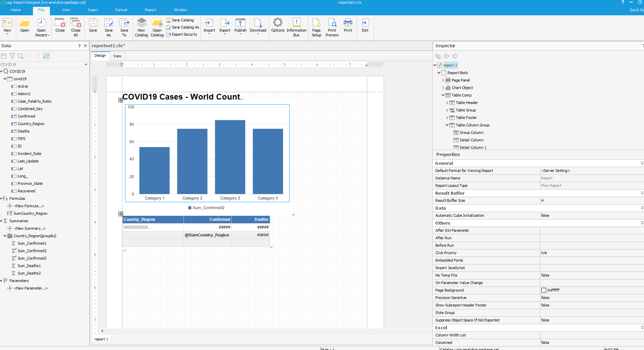
Task: Expand the Table Header node
Action: tap(447, 103)
